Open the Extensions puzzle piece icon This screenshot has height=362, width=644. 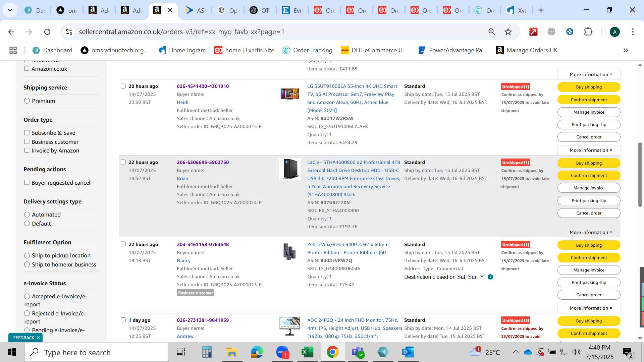pos(588,32)
